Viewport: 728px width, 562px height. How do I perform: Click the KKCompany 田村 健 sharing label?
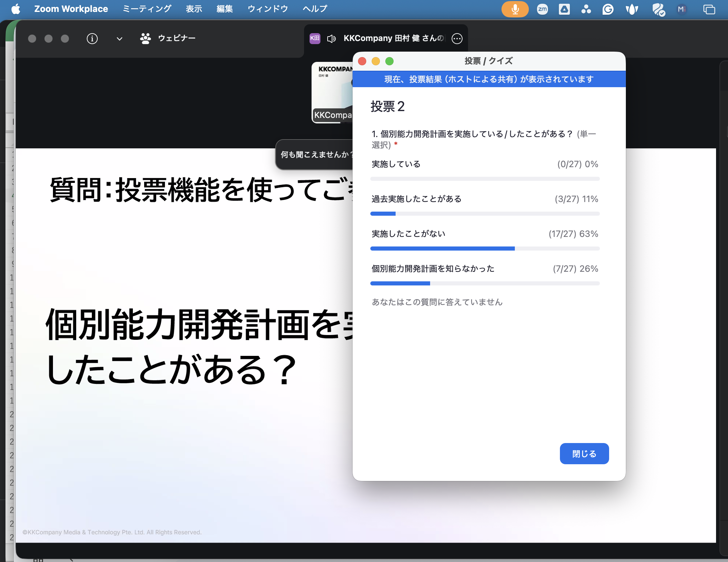(x=394, y=38)
